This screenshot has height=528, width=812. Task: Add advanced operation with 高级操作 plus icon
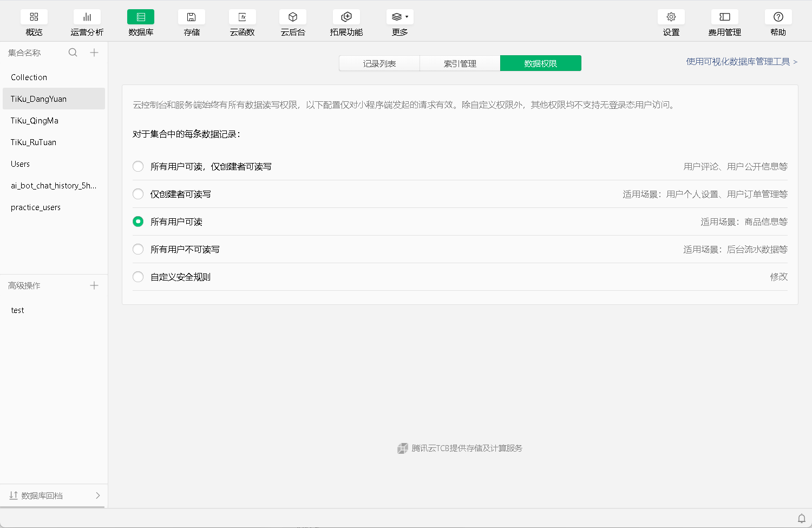click(x=94, y=285)
